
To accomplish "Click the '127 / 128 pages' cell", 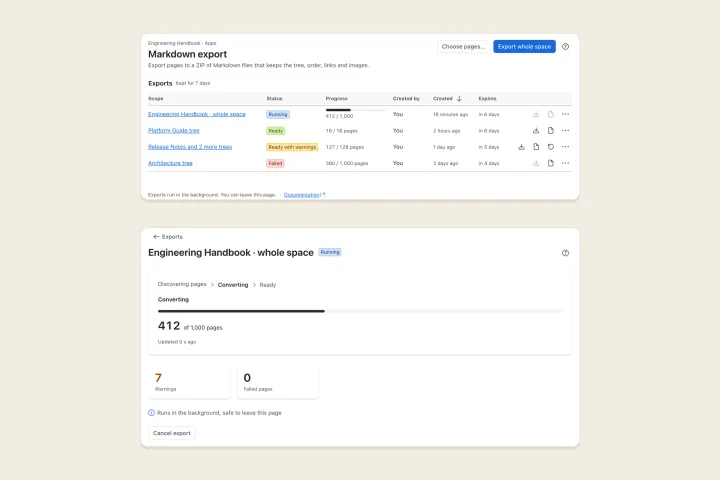I will (x=344, y=147).
